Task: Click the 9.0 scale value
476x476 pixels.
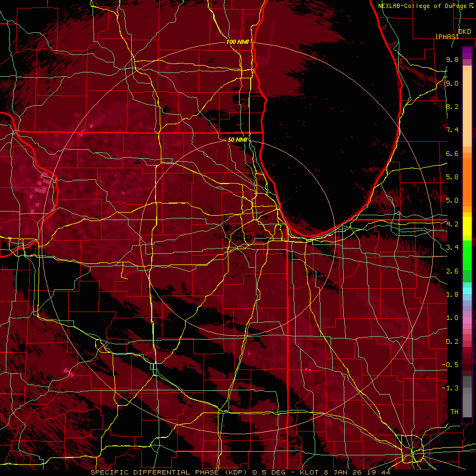Action: (x=452, y=84)
